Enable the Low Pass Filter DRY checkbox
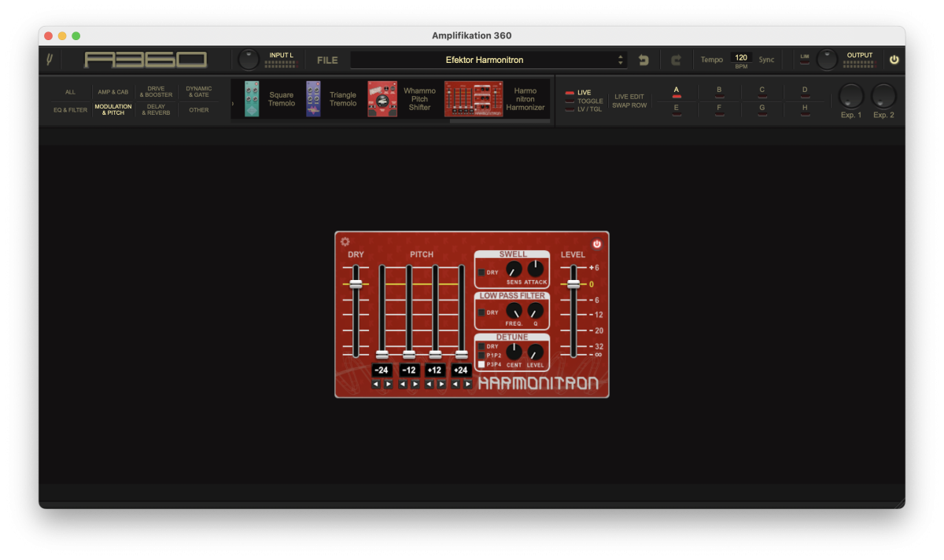Viewport: 944px width, 560px height. 481,312
